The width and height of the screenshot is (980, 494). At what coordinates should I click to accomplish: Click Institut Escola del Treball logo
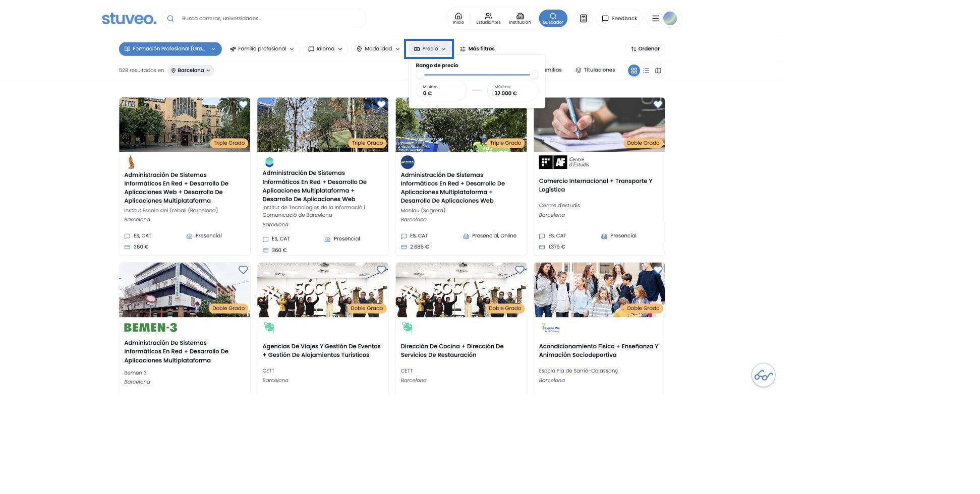coord(131,162)
